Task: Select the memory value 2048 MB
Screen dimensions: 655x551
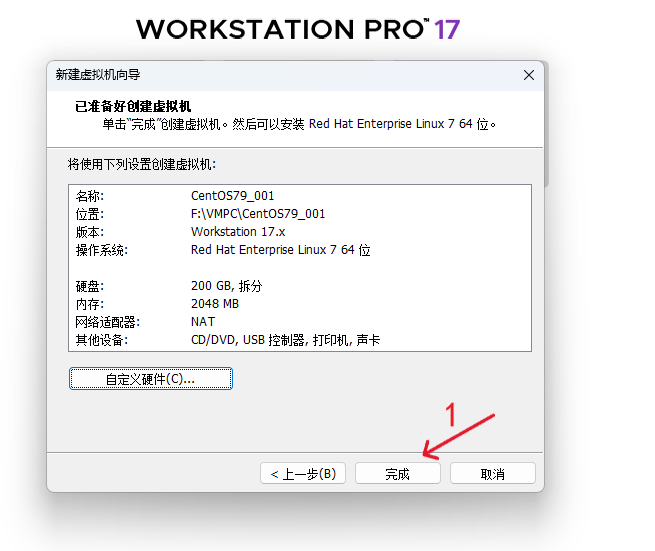Action: [x=215, y=304]
